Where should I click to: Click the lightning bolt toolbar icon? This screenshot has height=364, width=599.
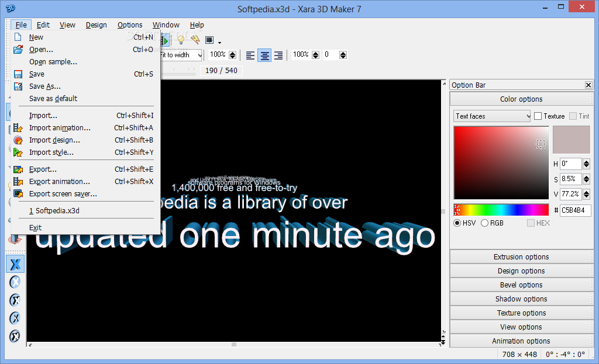tap(195, 40)
